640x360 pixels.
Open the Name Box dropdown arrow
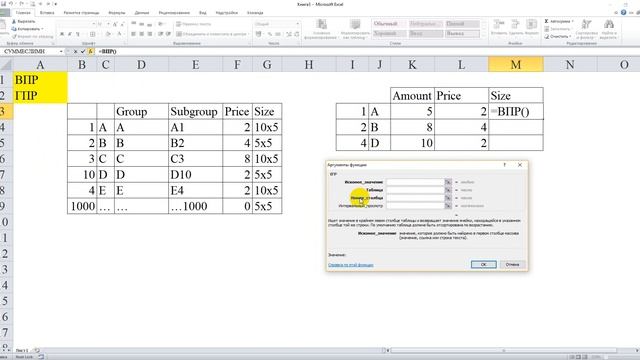coord(61,51)
